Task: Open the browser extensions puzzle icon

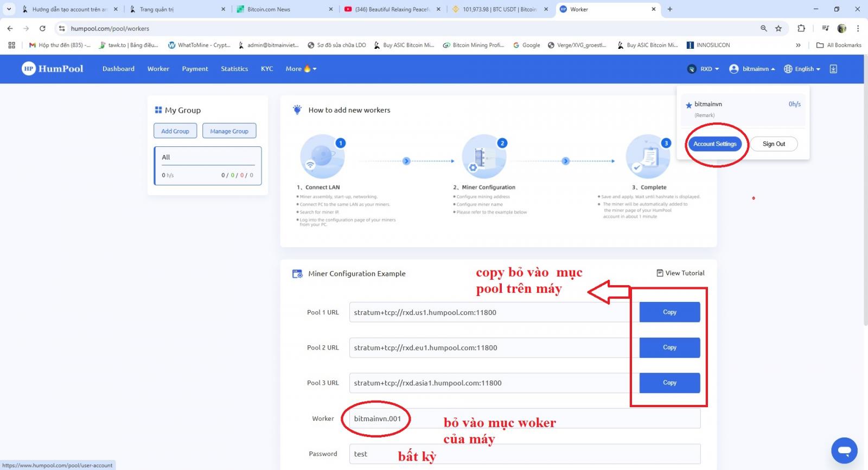Action: tap(801, 28)
